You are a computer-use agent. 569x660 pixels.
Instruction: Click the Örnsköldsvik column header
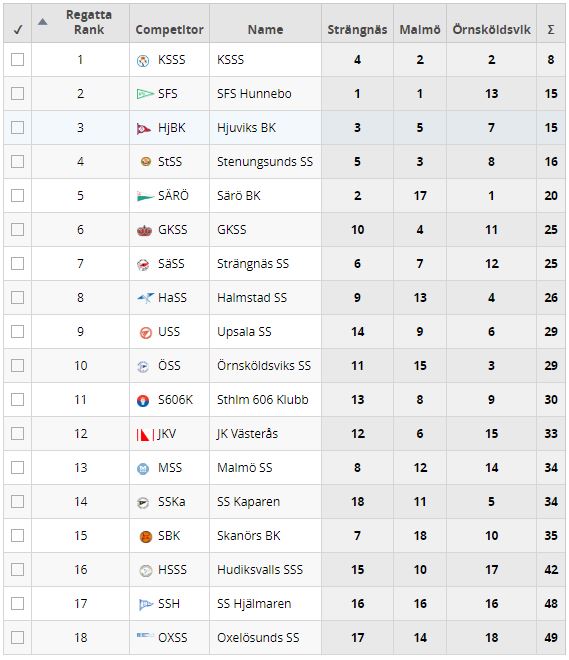pyautogui.click(x=491, y=29)
